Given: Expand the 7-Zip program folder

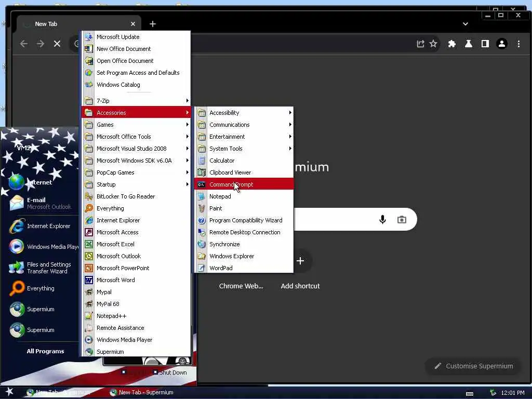Looking at the screenshot, I should point(136,101).
